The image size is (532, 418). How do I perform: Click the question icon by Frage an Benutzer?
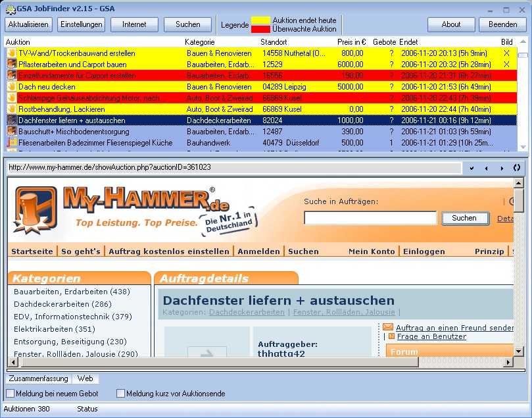tap(391, 336)
